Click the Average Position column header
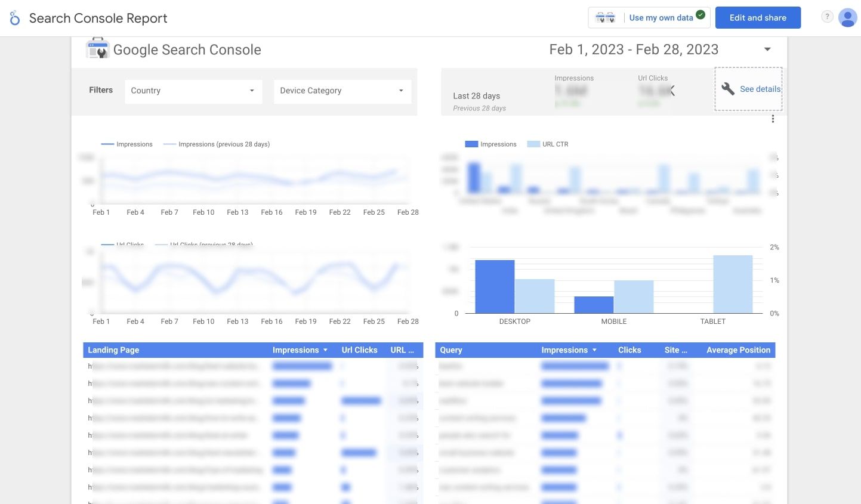 738,350
